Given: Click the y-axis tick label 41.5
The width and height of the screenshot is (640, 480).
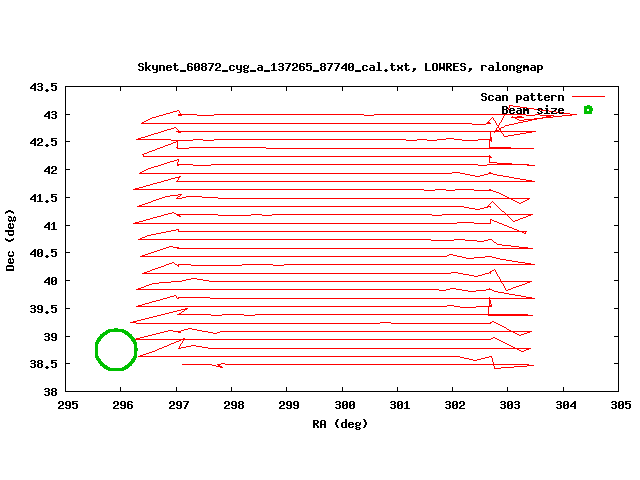Looking at the screenshot, I should (x=44, y=198).
